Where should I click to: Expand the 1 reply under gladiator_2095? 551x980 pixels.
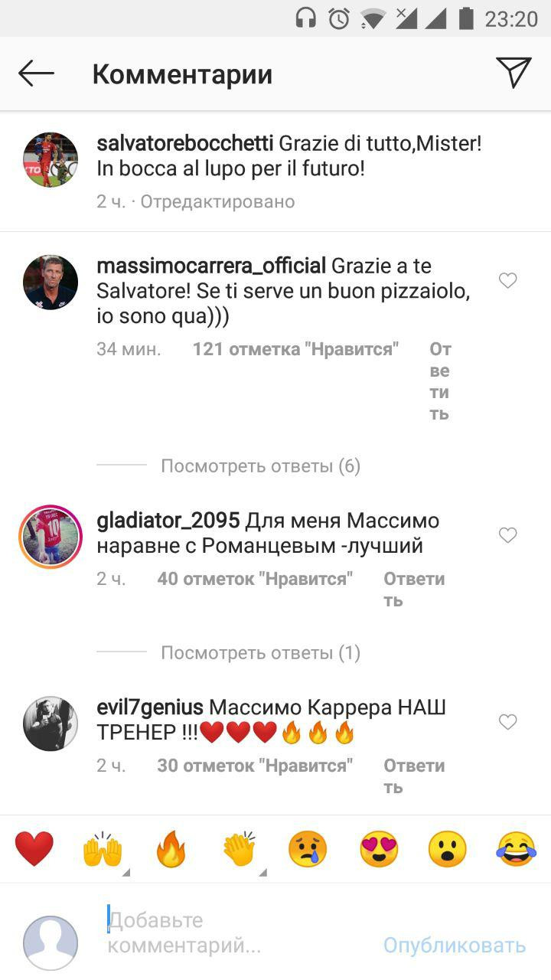point(260,653)
